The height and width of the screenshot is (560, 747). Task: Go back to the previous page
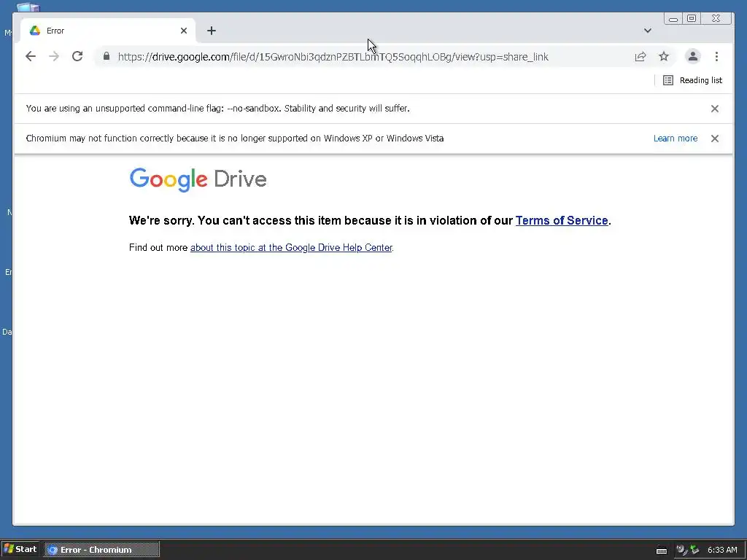tap(31, 57)
